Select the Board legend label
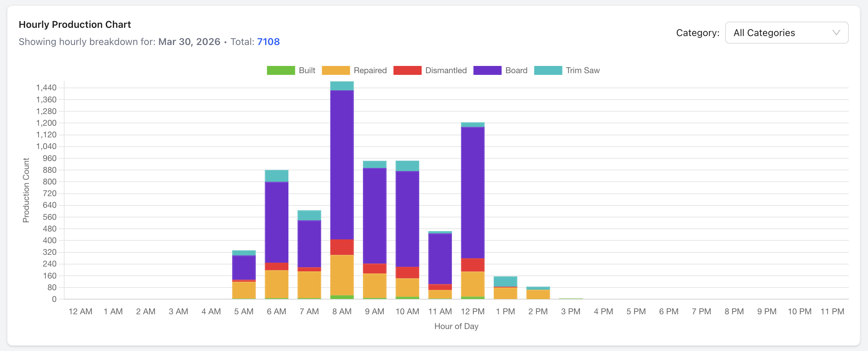 pos(516,70)
